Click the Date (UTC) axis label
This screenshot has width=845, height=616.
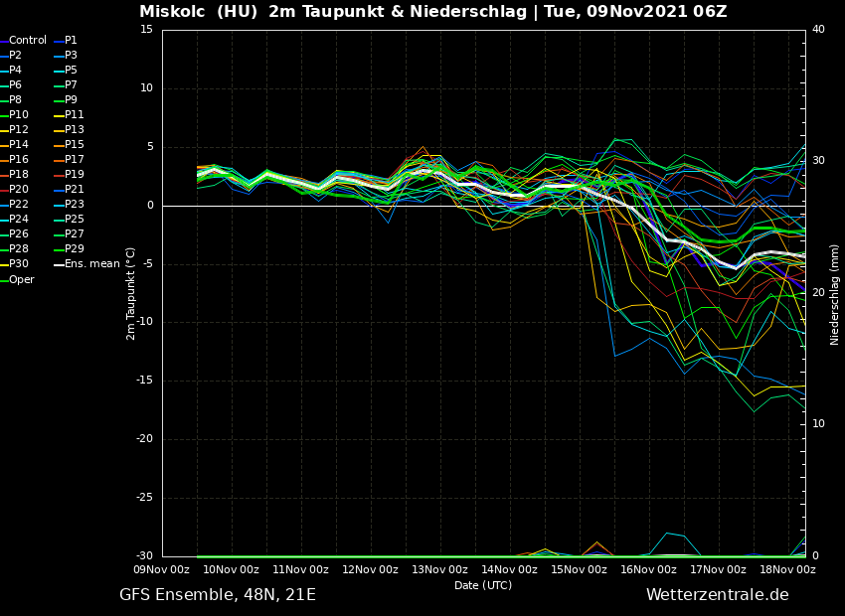coord(483,585)
